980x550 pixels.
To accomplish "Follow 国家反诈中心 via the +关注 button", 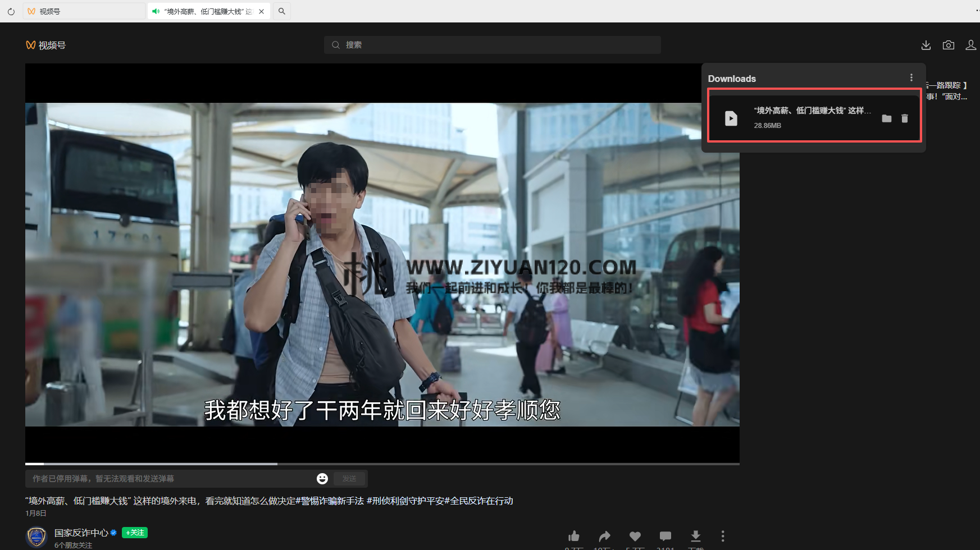I will pos(134,532).
